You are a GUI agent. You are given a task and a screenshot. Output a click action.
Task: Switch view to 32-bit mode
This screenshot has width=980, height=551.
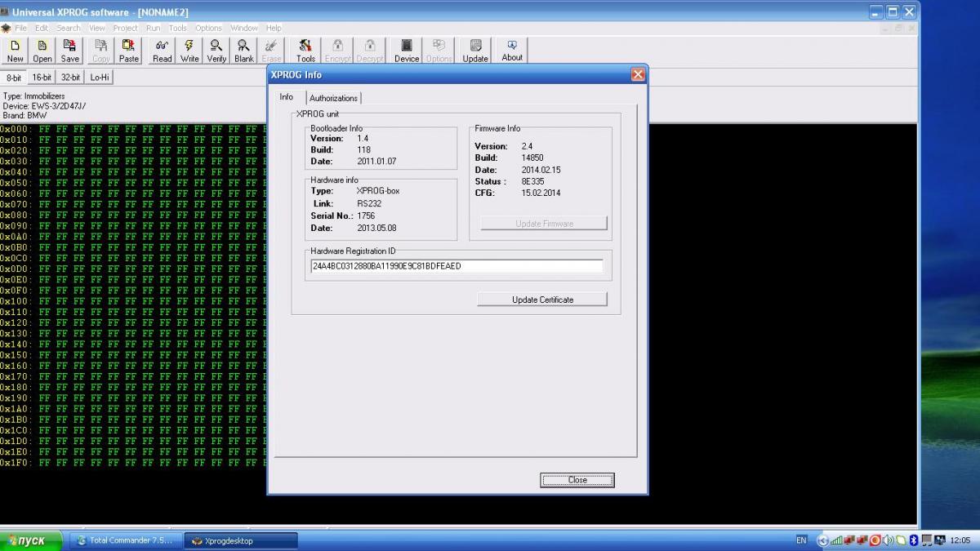coord(71,78)
